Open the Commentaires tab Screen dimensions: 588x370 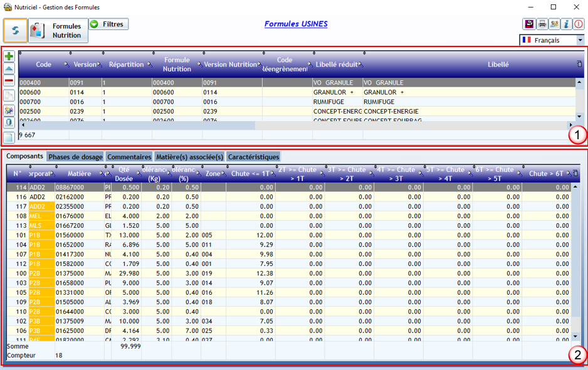pyautogui.click(x=129, y=157)
